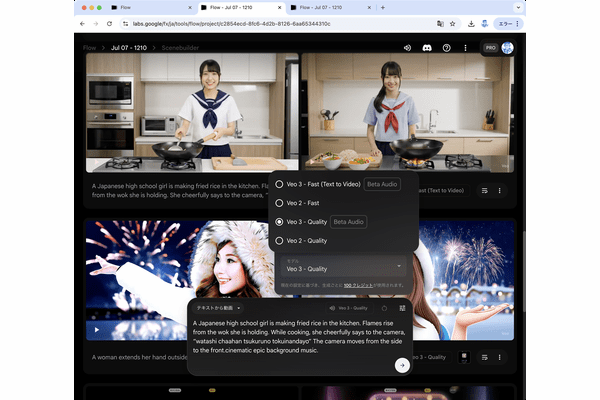Open Scenebuilder in the breadcrumb
The image size is (600, 400).
point(180,48)
